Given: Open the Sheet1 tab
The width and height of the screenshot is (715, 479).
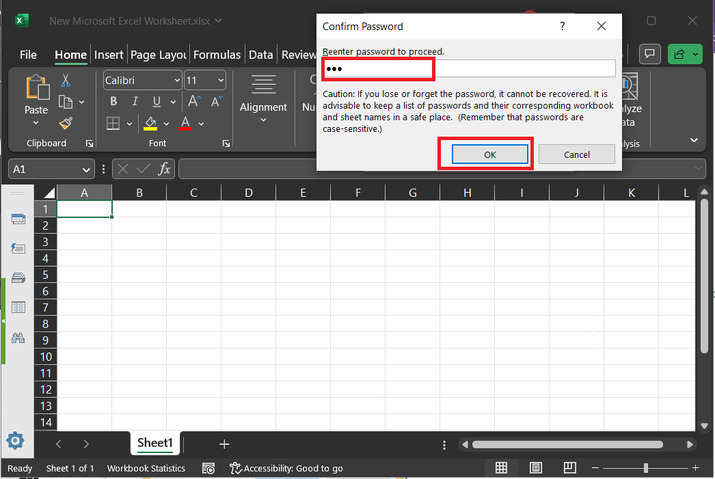Looking at the screenshot, I should pos(155,443).
